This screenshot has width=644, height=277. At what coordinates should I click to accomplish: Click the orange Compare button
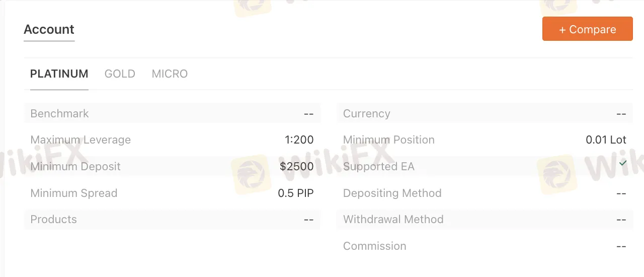coord(587,29)
